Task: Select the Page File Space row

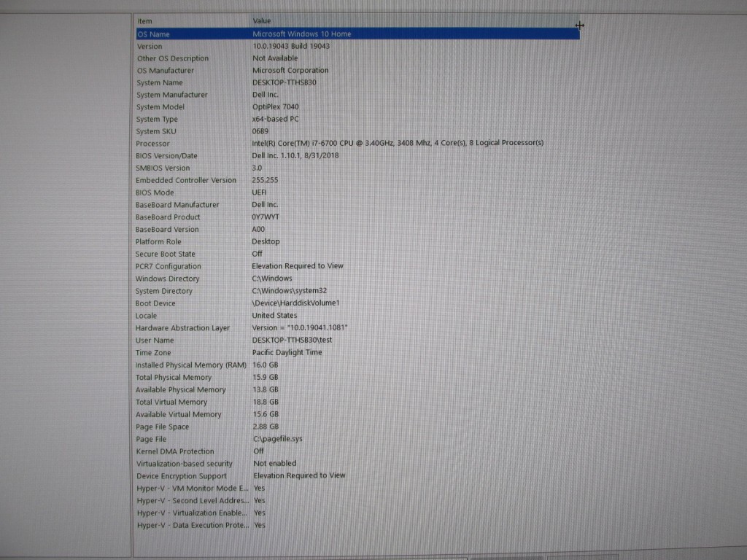Action: click(357, 427)
